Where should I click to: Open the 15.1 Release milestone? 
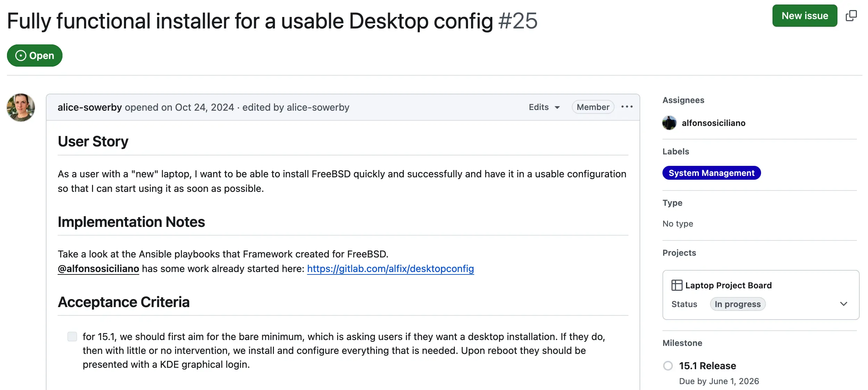[707, 366]
